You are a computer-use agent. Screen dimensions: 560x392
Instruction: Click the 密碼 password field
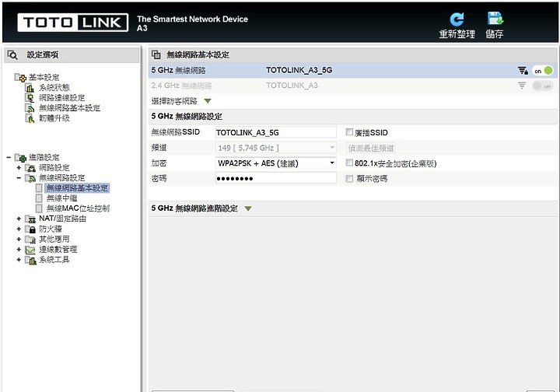point(275,178)
